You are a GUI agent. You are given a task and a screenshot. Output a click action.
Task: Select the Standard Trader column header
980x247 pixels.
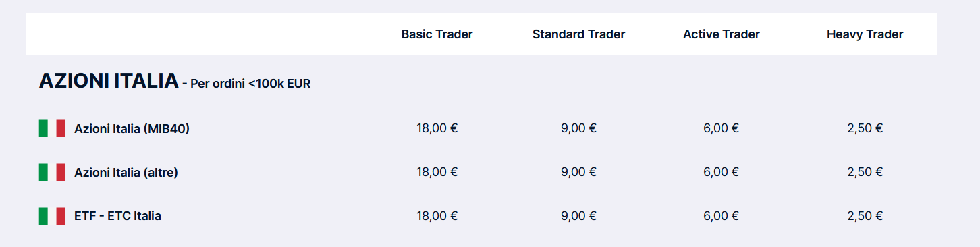(x=578, y=34)
